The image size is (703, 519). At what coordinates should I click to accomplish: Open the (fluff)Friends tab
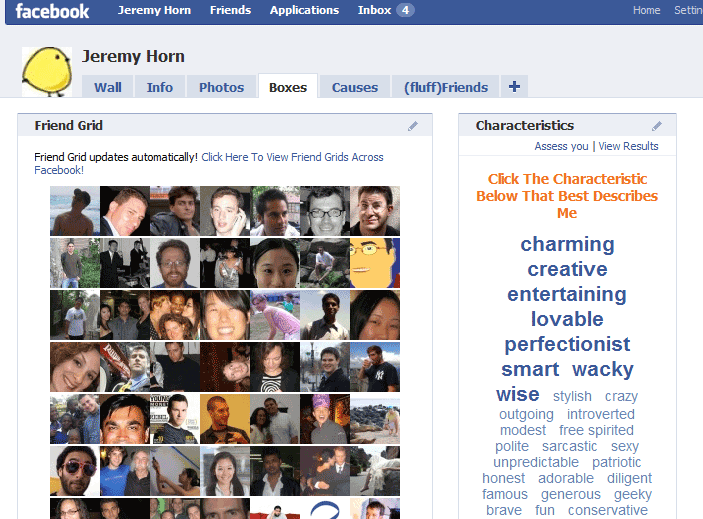point(445,87)
